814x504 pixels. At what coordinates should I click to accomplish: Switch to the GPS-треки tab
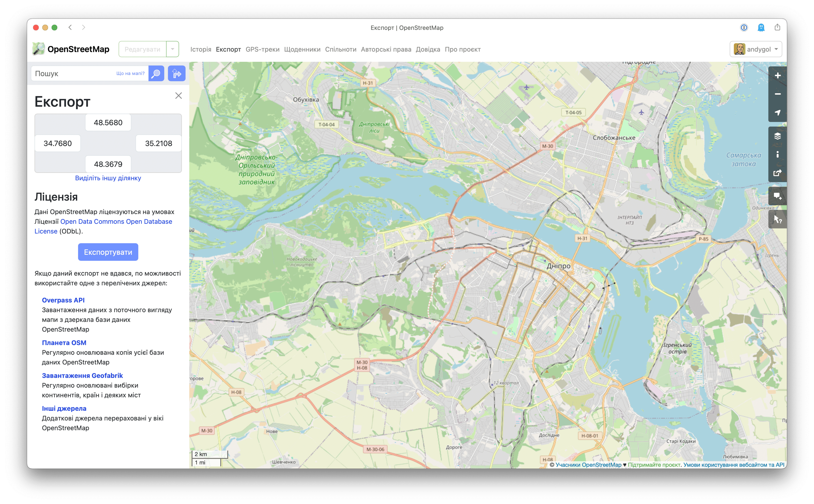[262, 49]
